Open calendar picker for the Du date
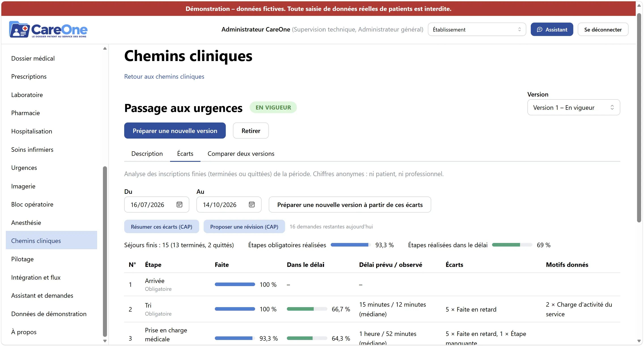 tap(179, 205)
